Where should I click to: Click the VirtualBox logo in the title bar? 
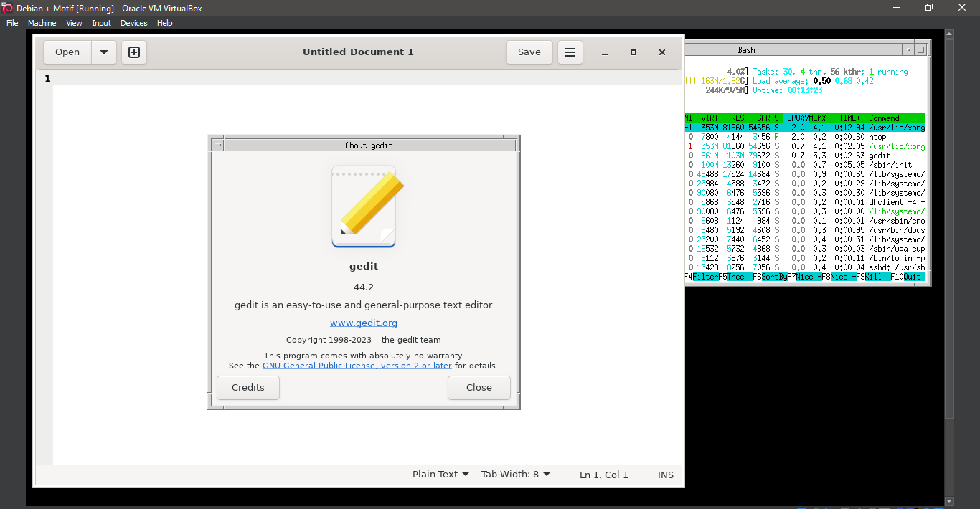coord(7,8)
